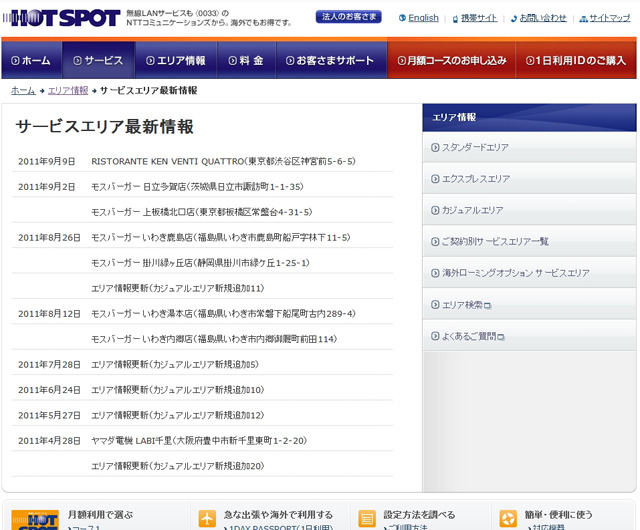640x530 pixels.
Task: Click 月額コースのお申し込み red tab
Action: [451, 60]
